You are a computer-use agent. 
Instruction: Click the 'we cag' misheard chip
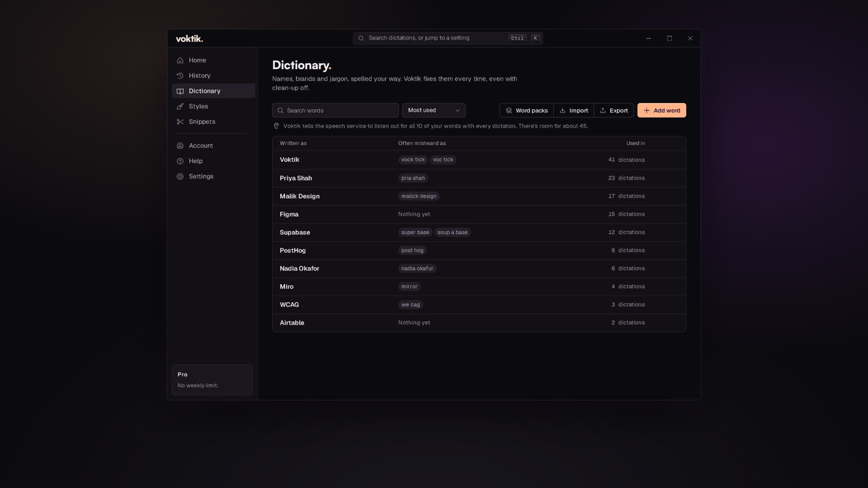[x=410, y=304]
